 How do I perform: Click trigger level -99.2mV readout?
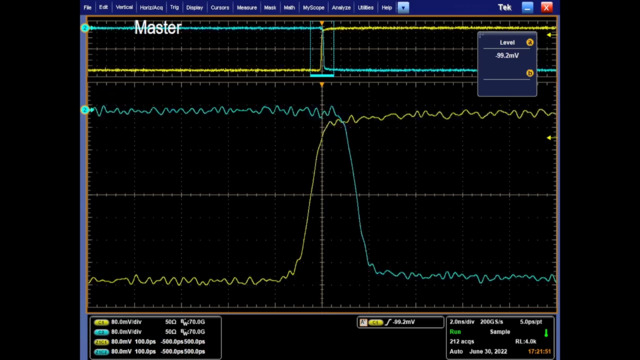404,322
